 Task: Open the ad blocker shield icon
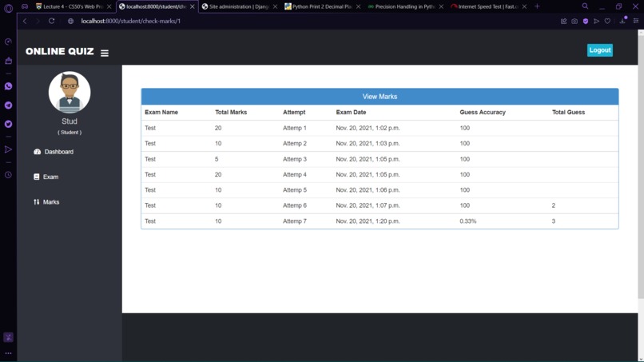tap(585, 21)
